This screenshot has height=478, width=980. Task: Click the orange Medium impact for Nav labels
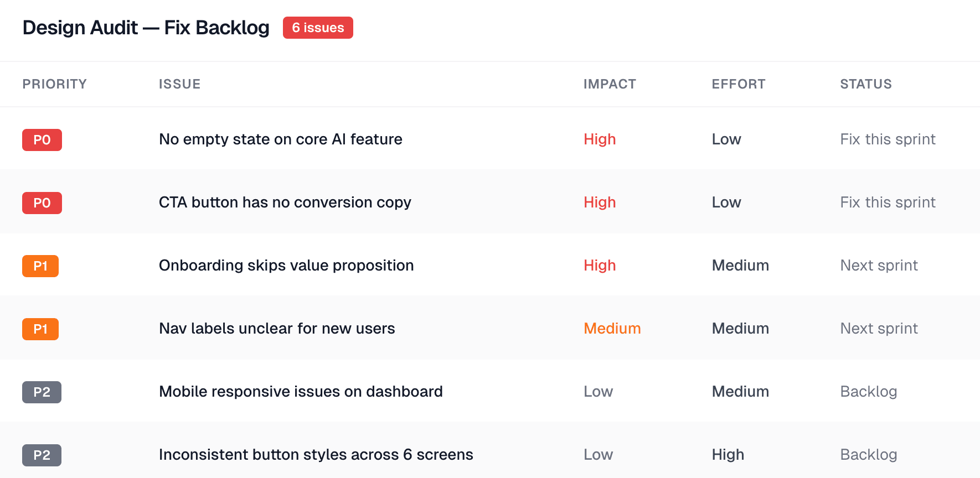[x=612, y=329]
